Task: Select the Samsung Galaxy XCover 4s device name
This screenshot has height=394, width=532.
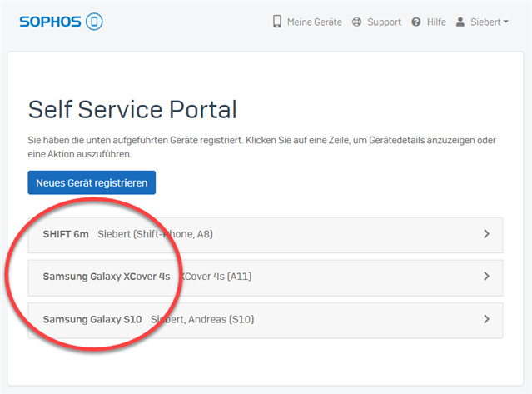Action: click(x=107, y=277)
